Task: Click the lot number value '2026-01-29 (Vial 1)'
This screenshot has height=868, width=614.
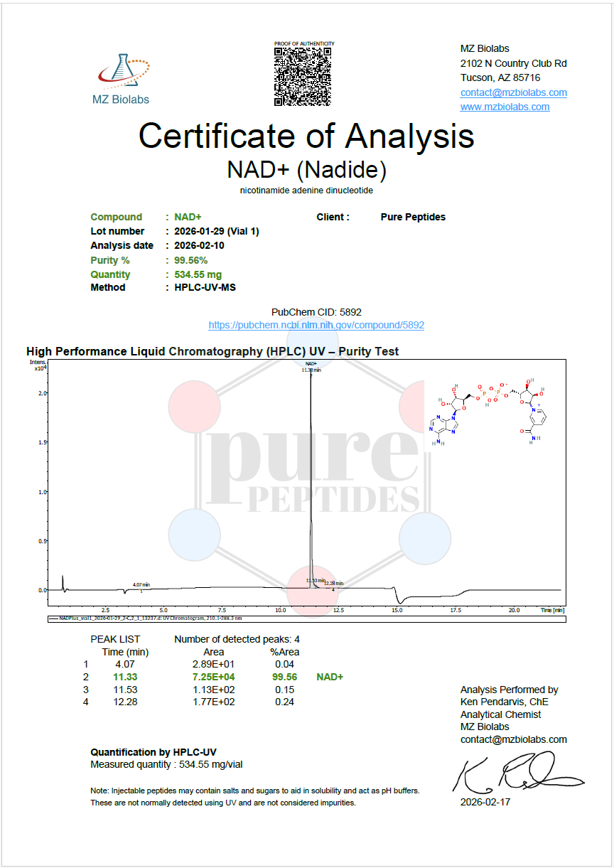Action: [217, 231]
